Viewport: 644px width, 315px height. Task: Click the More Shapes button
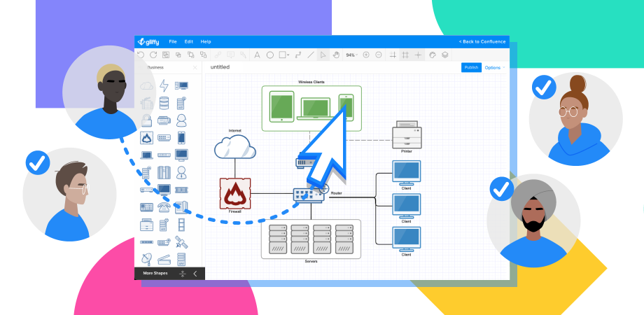click(155, 273)
